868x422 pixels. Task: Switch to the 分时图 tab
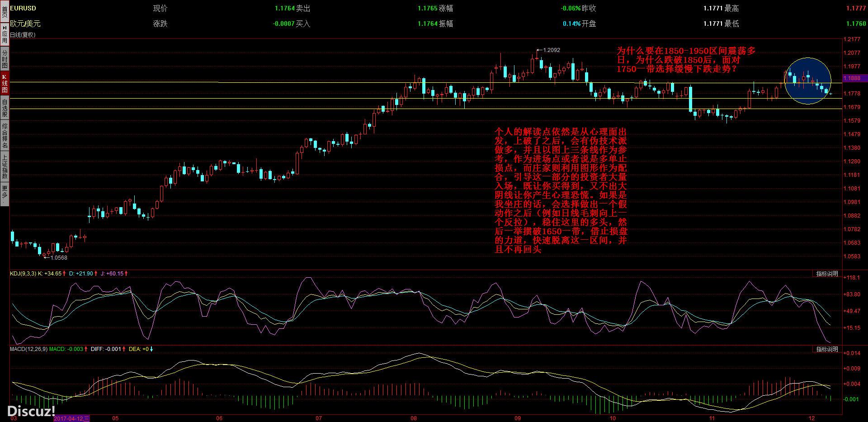(x=5, y=59)
